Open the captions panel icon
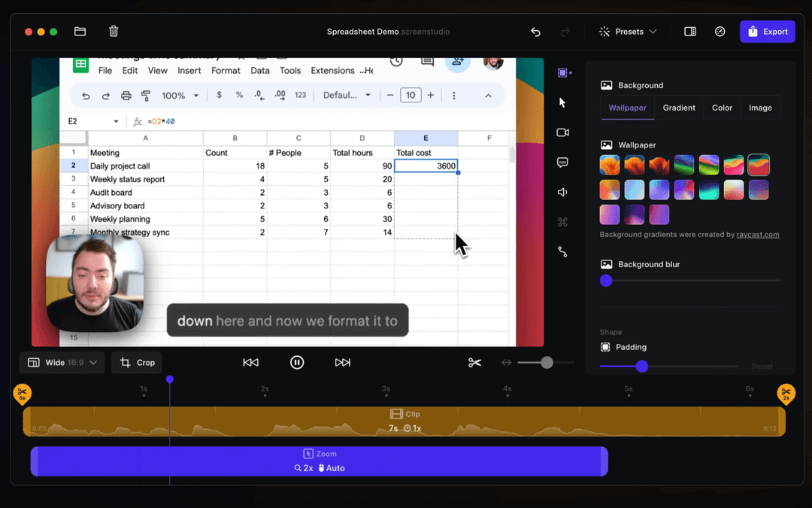Image resolution: width=812 pixels, height=508 pixels. 562,162
